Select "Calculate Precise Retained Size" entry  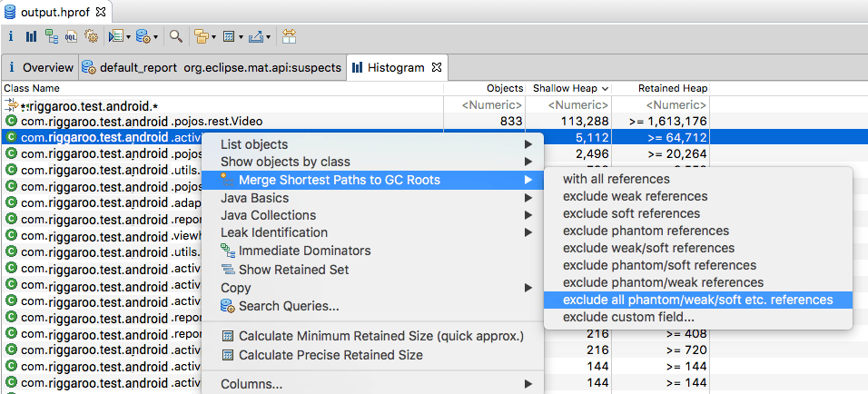coord(330,355)
